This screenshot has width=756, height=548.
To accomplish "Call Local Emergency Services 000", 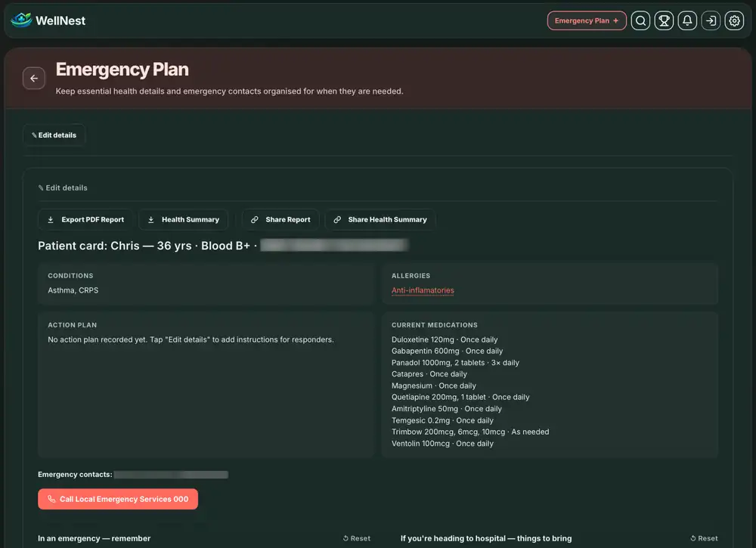I will (x=118, y=500).
